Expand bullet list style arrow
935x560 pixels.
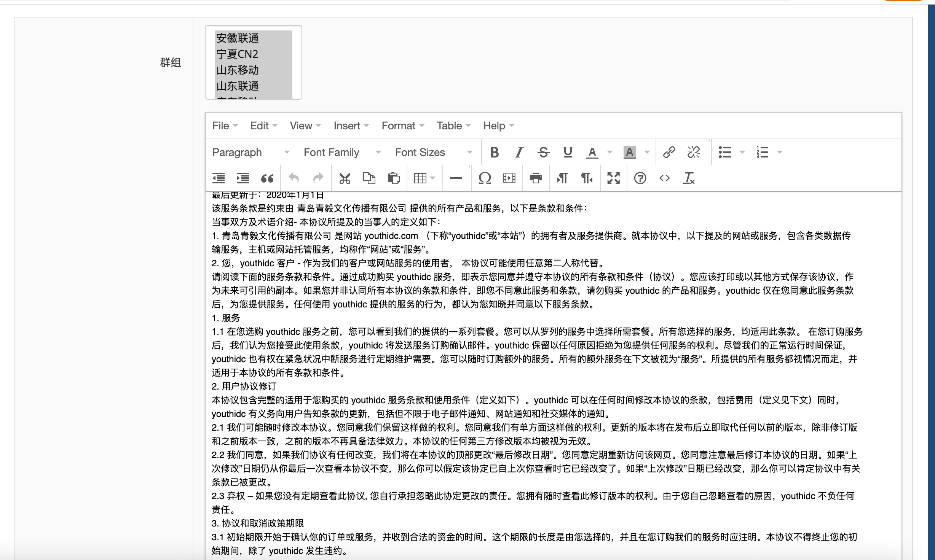(x=742, y=153)
